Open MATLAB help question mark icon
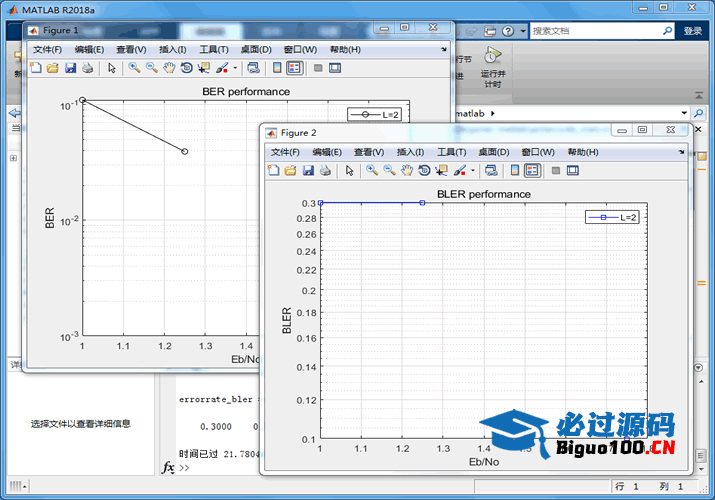Screen dimensions: 715x500 pyautogui.click(x=508, y=31)
